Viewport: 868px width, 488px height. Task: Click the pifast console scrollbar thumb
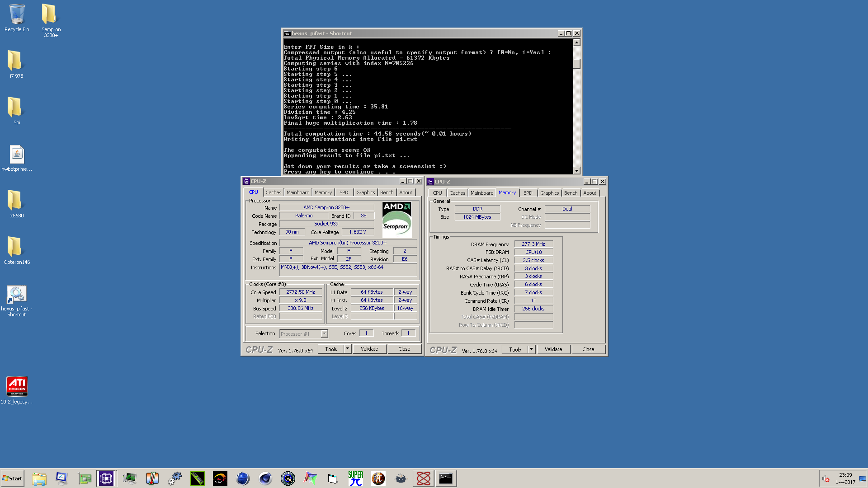coord(576,64)
